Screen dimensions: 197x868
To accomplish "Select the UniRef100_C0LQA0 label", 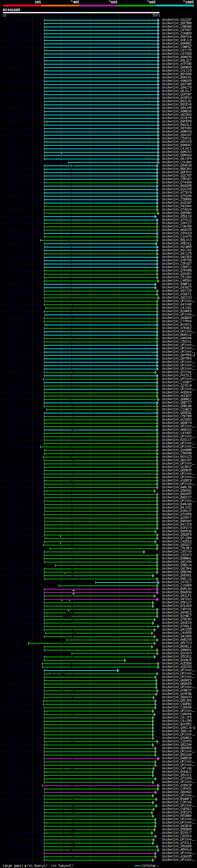I will [x=177, y=162].
